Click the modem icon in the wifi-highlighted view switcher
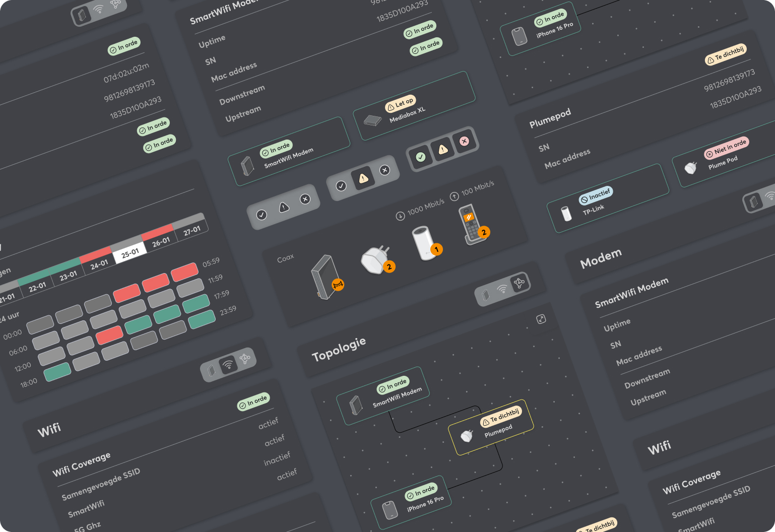This screenshot has height=532, width=775. (212, 371)
